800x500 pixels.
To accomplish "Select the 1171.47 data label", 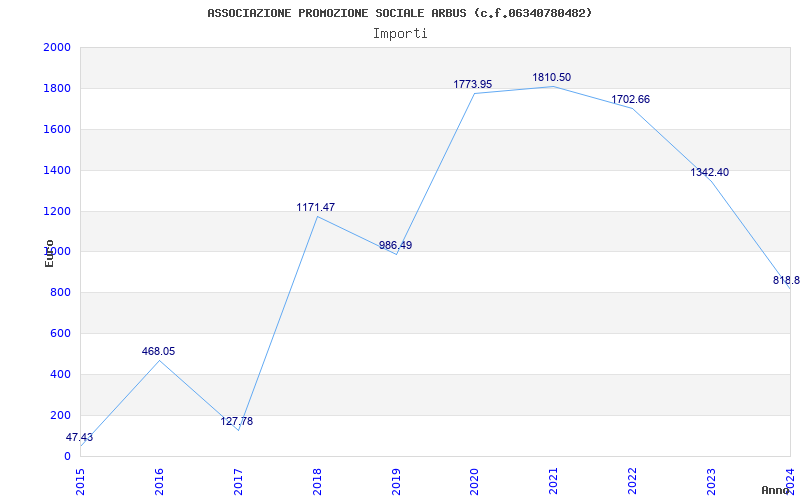I will pyautogui.click(x=316, y=207).
